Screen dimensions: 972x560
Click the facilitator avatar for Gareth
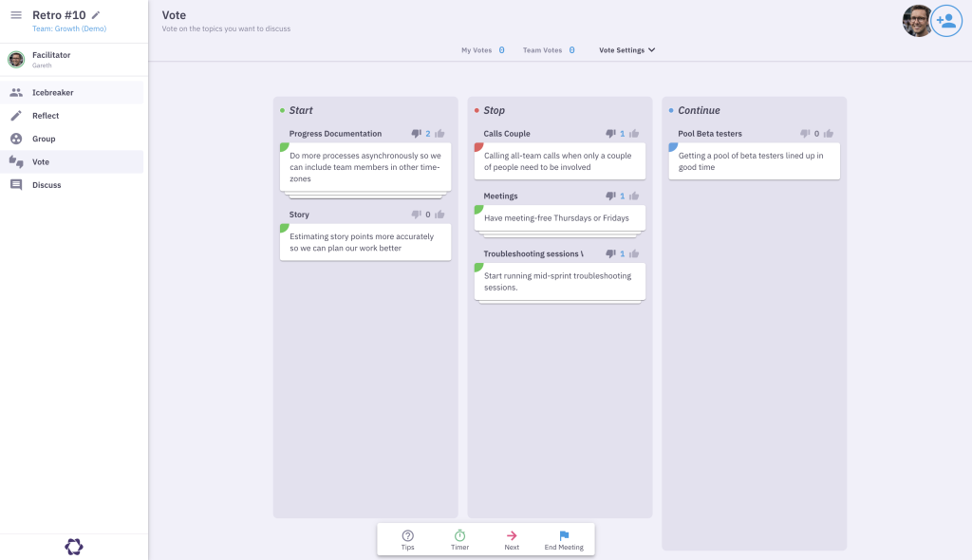pos(16,59)
